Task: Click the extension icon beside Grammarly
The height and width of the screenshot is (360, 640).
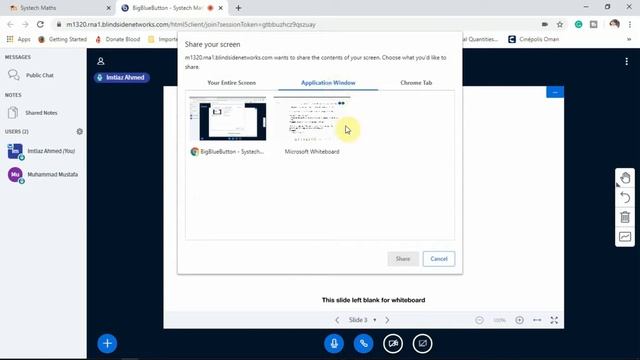Action: click(x=594, y=24)
